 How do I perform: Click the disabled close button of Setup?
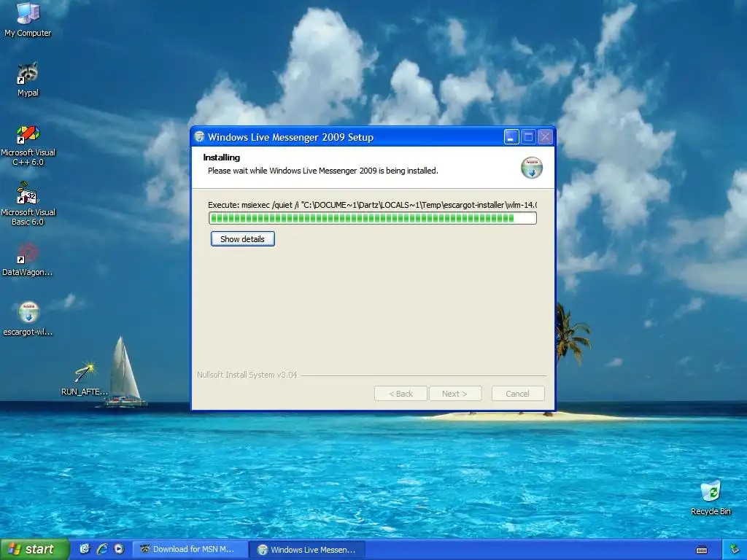pyautogui.click(x=545, y=137)
